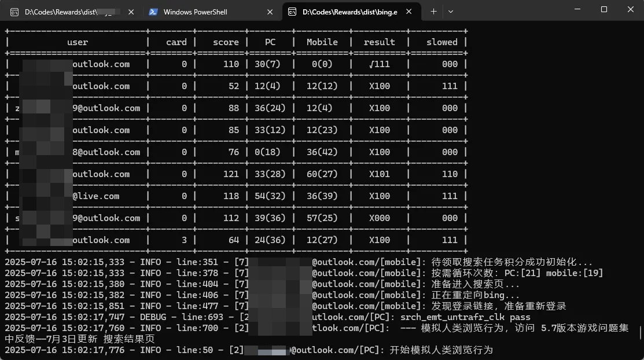Minimize the terminal window
Image resolution: width=644 pixels, height=360 pixels.
(x=577, y=9)
